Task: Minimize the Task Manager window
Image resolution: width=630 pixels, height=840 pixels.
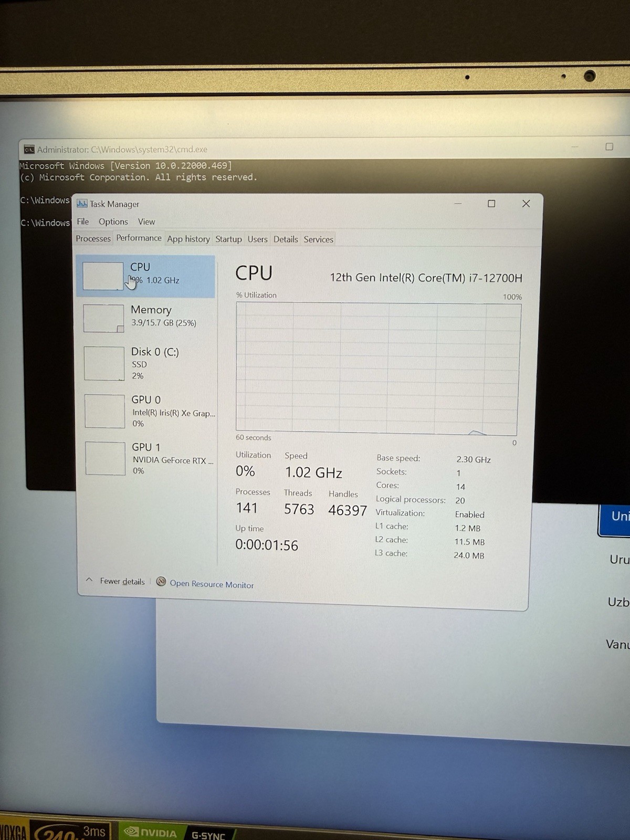Action: click(458, 203)
